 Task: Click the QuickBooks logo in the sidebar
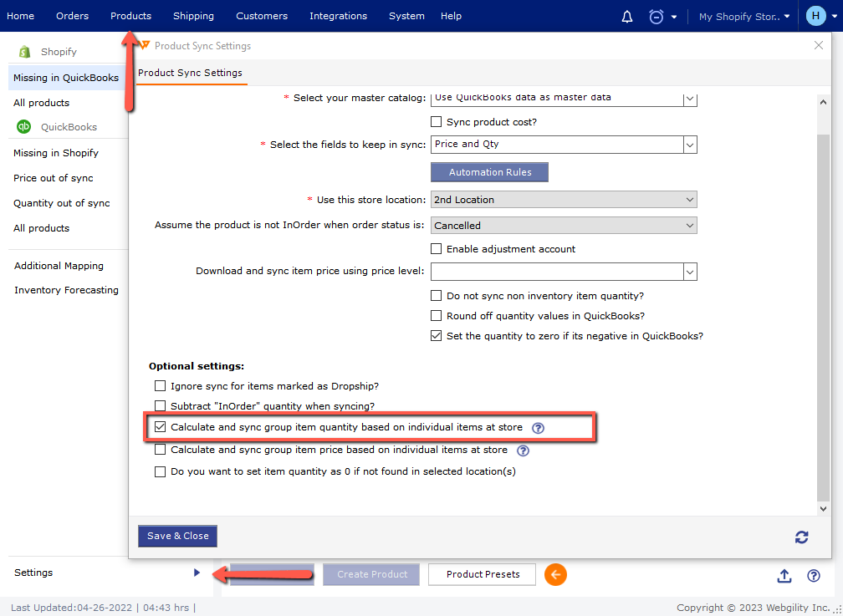23,127
